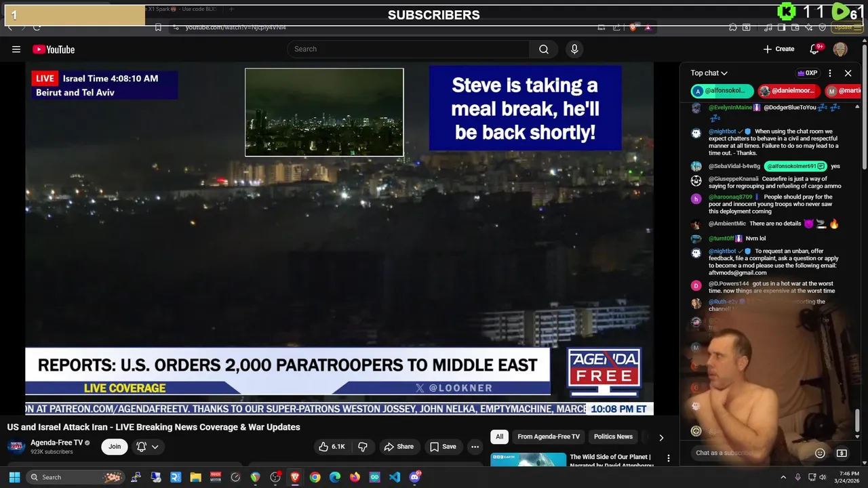
Task: Select From Agenda-Free TV chip
Action: tap(549, 436)
